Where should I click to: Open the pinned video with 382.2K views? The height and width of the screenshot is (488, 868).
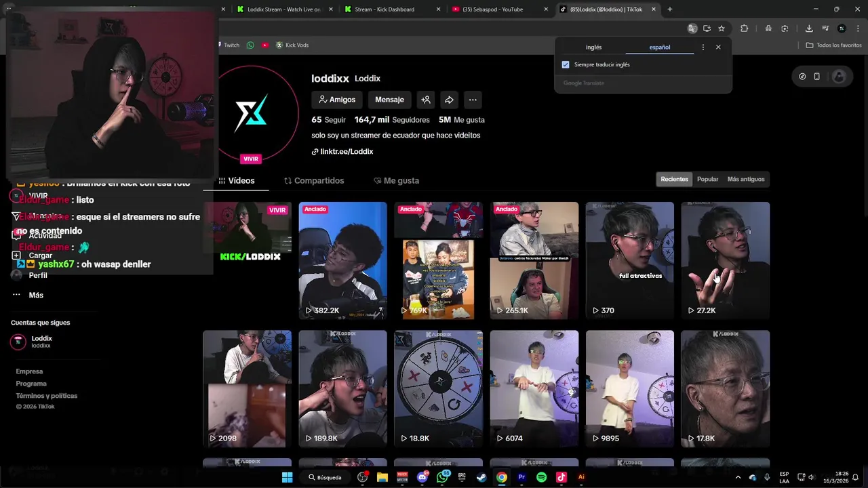pos(343,260)
